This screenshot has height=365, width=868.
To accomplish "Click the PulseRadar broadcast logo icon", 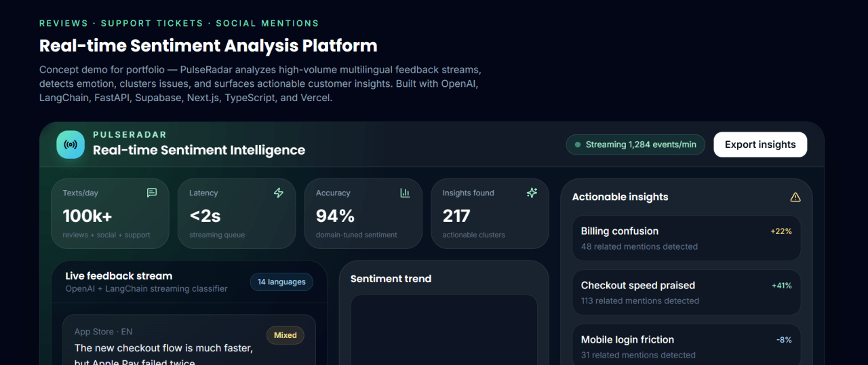I will pyautogui.click(x=71, y=145).
